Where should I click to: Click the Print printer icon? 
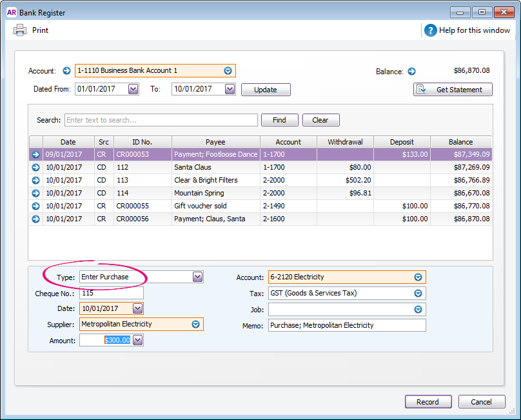(x=21, y=30)
